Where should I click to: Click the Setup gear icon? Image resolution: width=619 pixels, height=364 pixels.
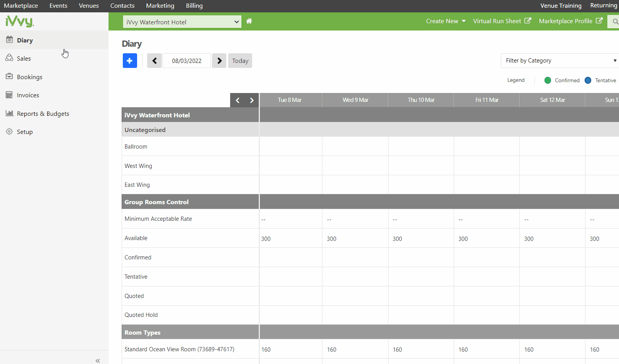(x=9, y=132)
